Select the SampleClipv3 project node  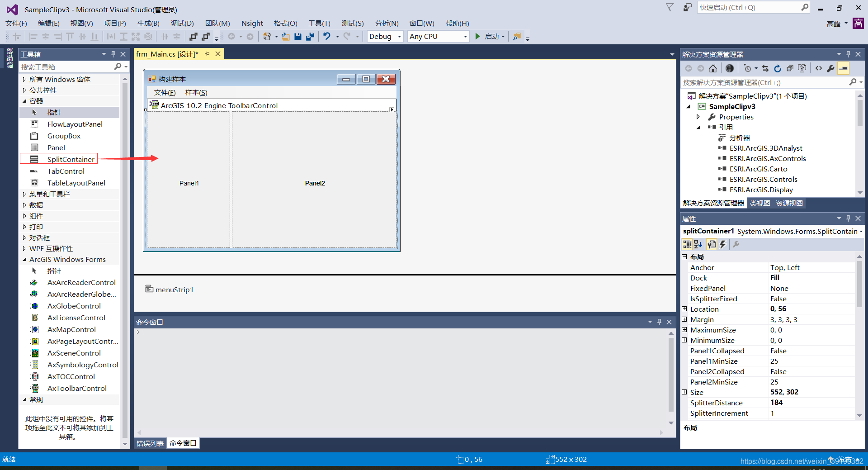pyautogui.click(x=732, y=106)
